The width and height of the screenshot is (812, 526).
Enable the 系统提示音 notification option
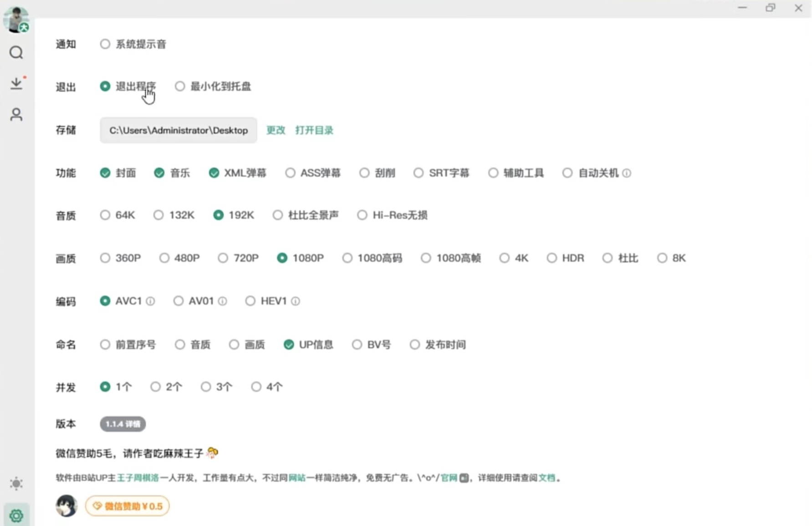105,44
